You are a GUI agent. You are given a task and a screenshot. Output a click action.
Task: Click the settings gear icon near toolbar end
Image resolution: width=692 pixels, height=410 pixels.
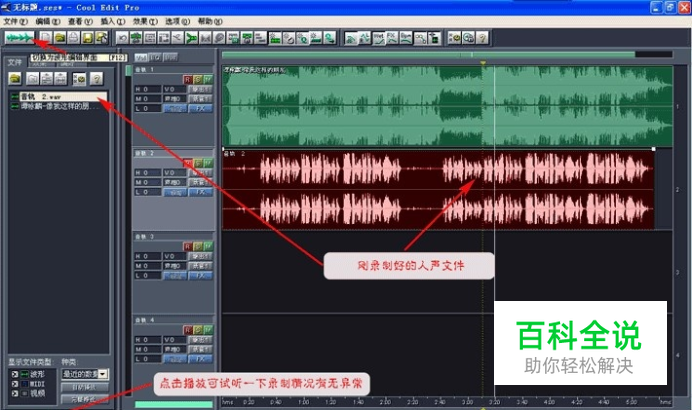tap(455, 38)
